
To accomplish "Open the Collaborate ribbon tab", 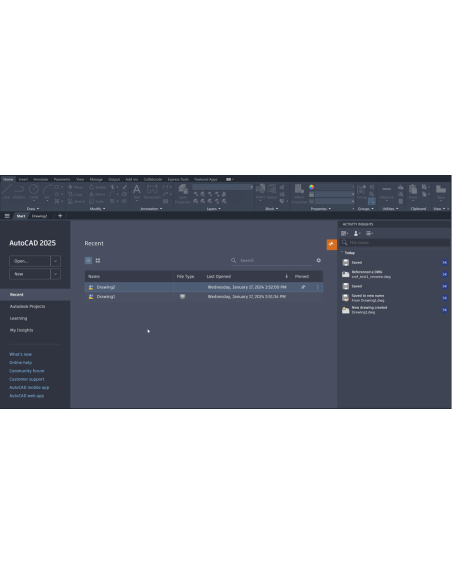I will [x=153, y=180].
